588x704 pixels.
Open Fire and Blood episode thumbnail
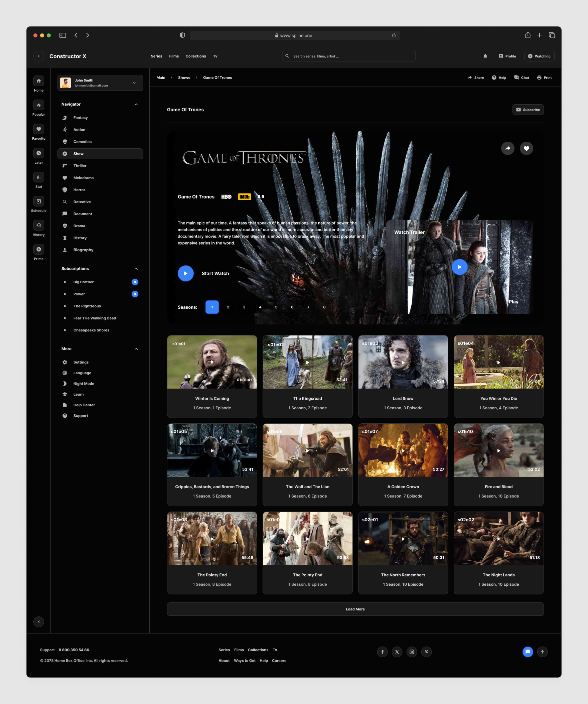498,450
